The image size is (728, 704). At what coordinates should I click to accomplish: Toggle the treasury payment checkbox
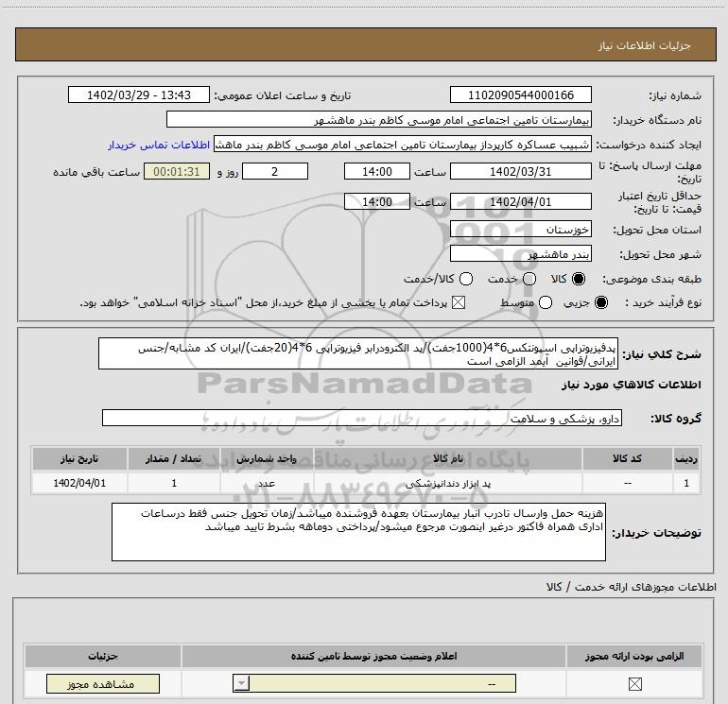[x=460, y=303]
